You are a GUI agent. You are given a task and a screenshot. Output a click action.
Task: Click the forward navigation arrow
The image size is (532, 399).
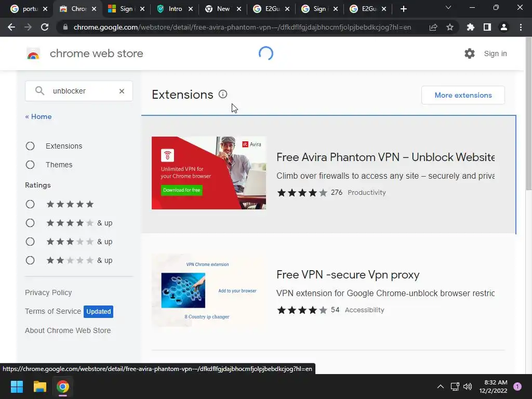tap(28, 27)
